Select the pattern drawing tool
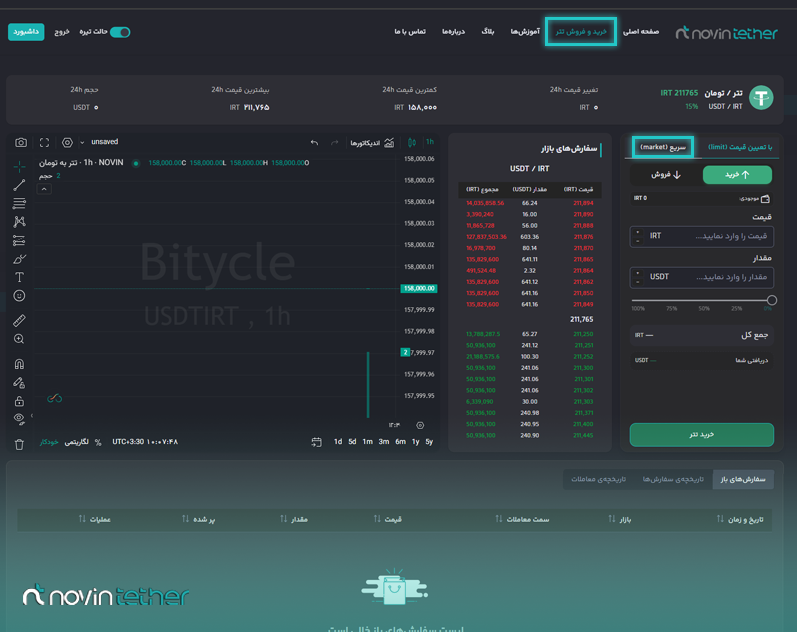This screenshot has height=632, width=797. pos(19,222)
